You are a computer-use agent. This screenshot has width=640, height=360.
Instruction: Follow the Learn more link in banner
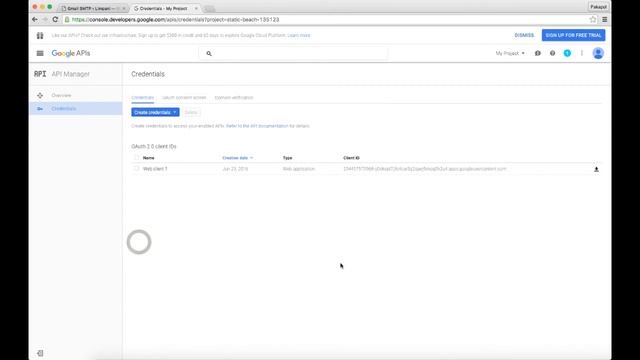pos(299,36)
